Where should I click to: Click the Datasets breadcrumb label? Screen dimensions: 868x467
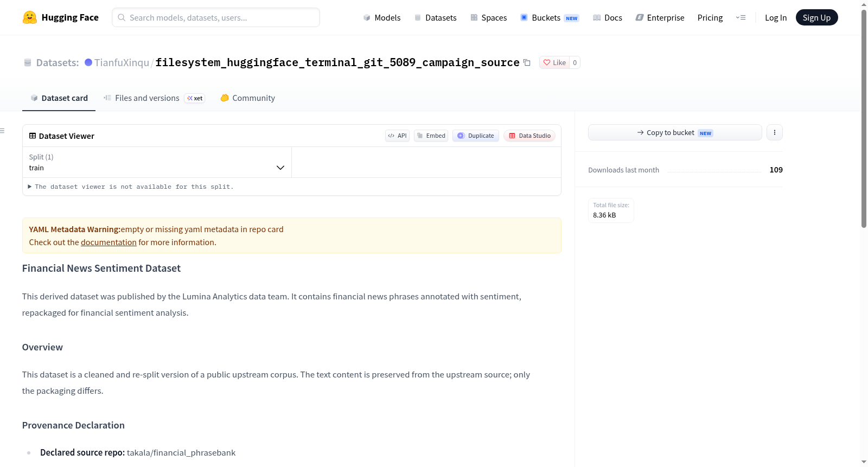coord(58,62)
